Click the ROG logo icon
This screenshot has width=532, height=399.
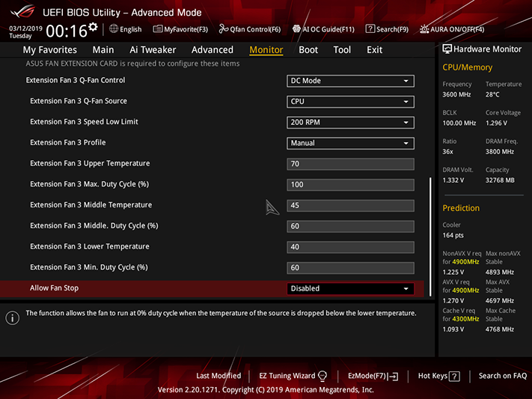22,12
